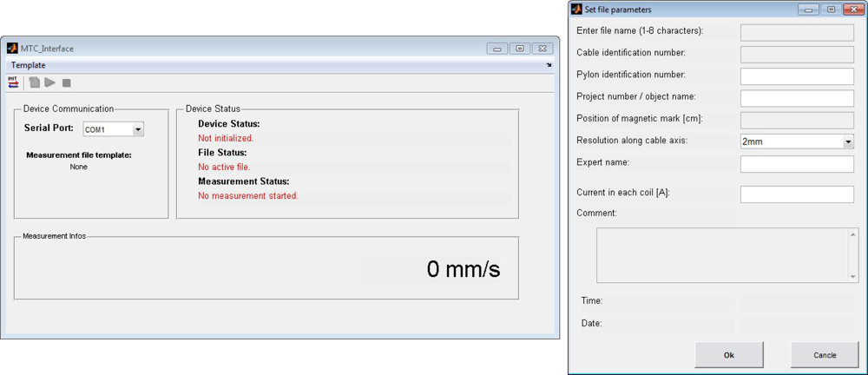The height and width of the screenshot is (375, 868).
Task: Click the 'Time:' label in the dialog
Action: coord(592,301)
